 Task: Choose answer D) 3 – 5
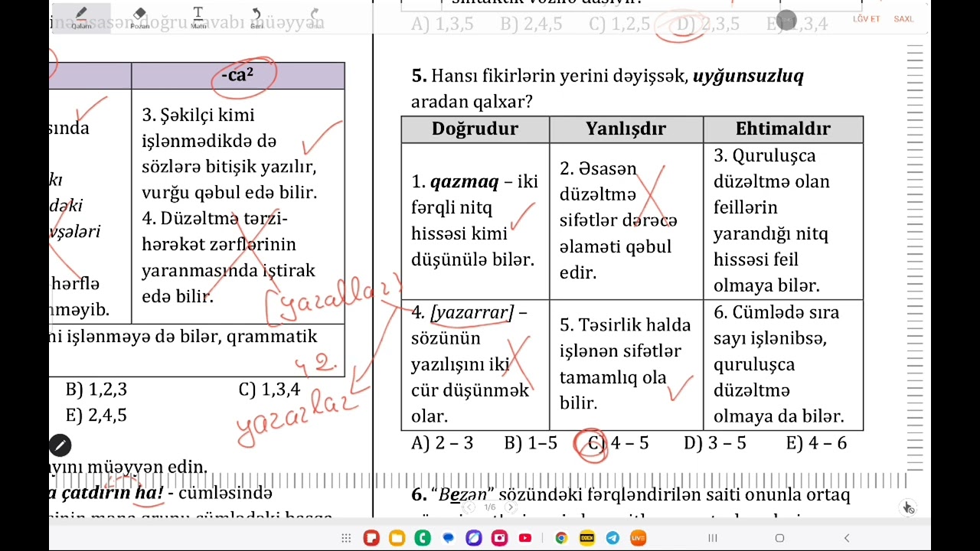coord(714,443)
